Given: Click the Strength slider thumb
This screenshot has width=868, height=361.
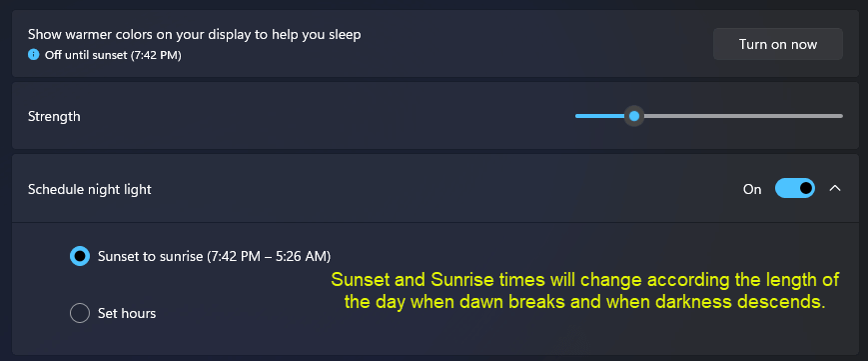Looking at the screenshot, I should (x=634, y=116).
